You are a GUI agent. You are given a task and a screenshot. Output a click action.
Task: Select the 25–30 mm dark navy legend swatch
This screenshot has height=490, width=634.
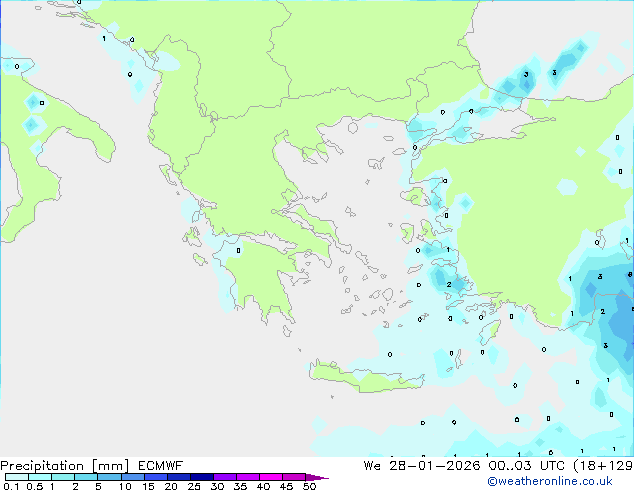tap(202, 477)
